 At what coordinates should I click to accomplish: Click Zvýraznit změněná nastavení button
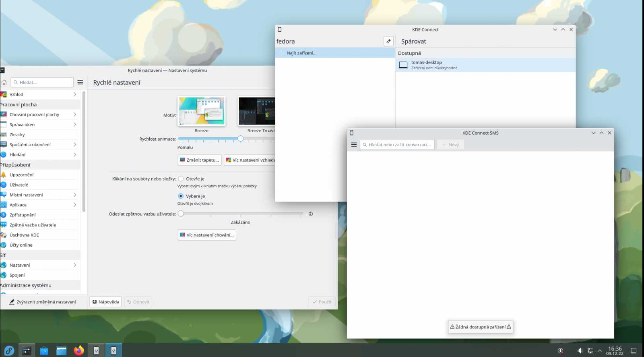pyautogui.click(x=43, y=302)
